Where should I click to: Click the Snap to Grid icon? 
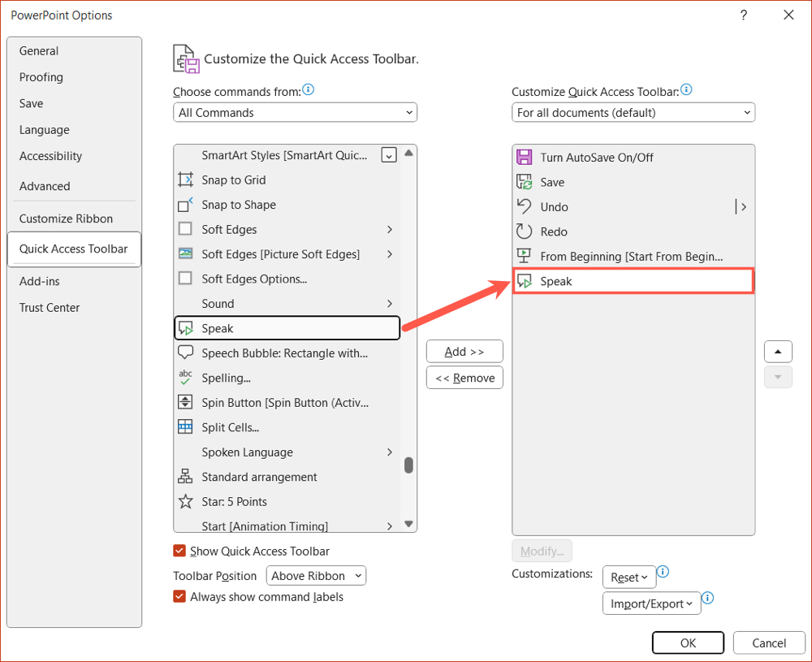185,180
